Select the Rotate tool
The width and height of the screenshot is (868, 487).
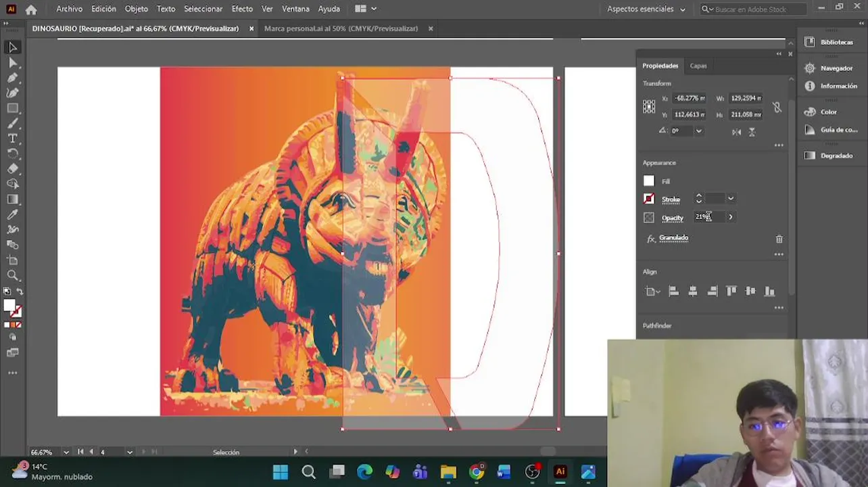12,154
